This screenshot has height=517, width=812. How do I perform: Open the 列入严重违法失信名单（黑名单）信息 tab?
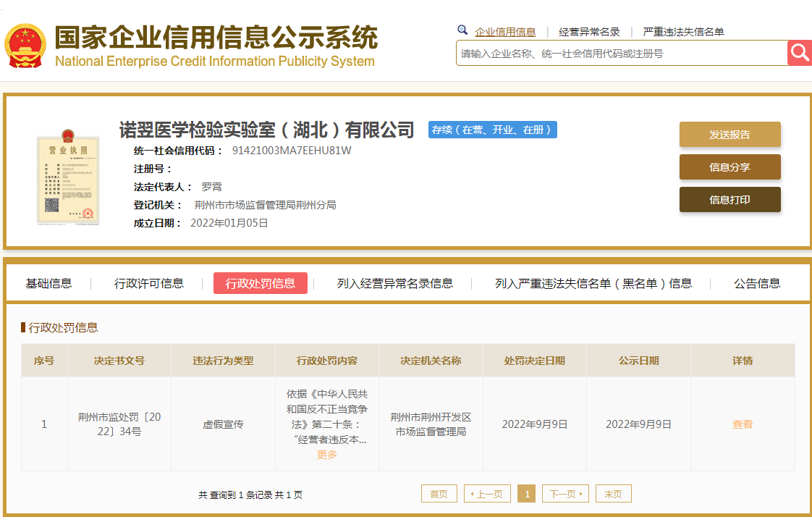point(593,283)
